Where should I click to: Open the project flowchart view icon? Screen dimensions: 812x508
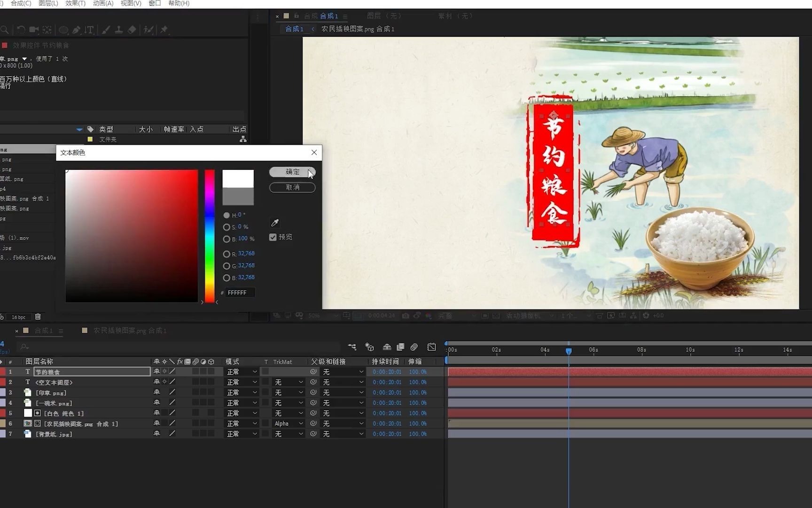pos(243,139)
